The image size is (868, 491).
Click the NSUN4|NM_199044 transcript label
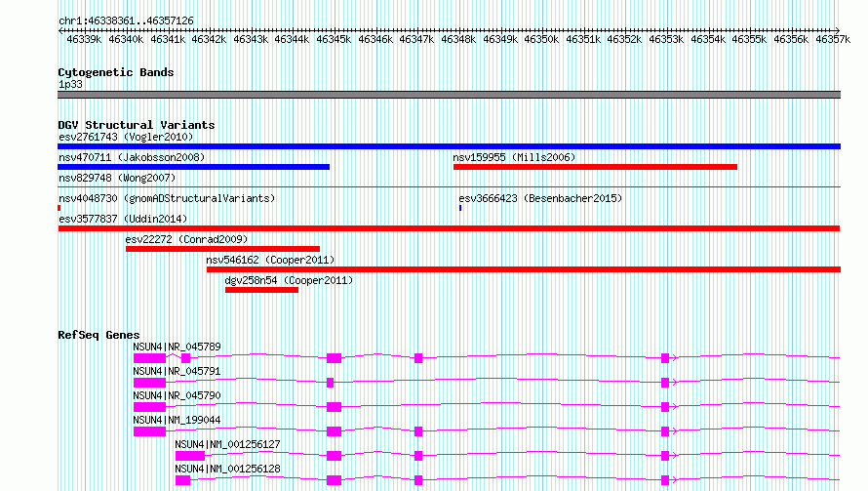point(178,420)
